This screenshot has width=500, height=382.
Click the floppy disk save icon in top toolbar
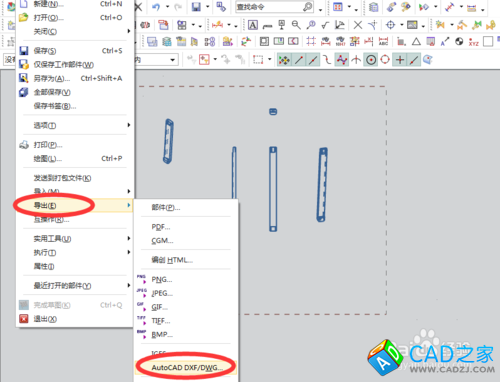[196, 7]
